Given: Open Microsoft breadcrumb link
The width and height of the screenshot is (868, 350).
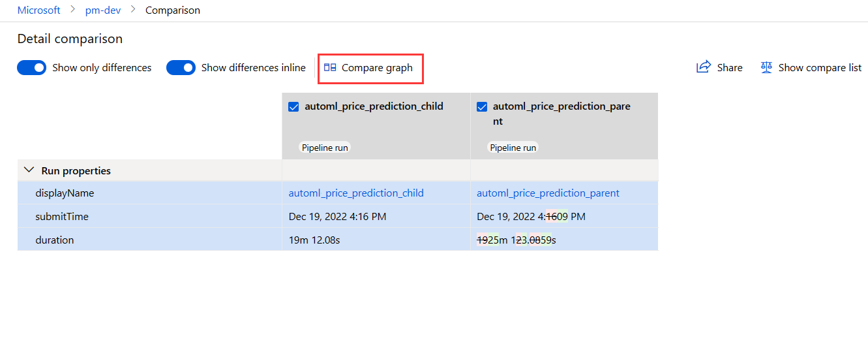Looking at the screenshot, I should (39, 10).
